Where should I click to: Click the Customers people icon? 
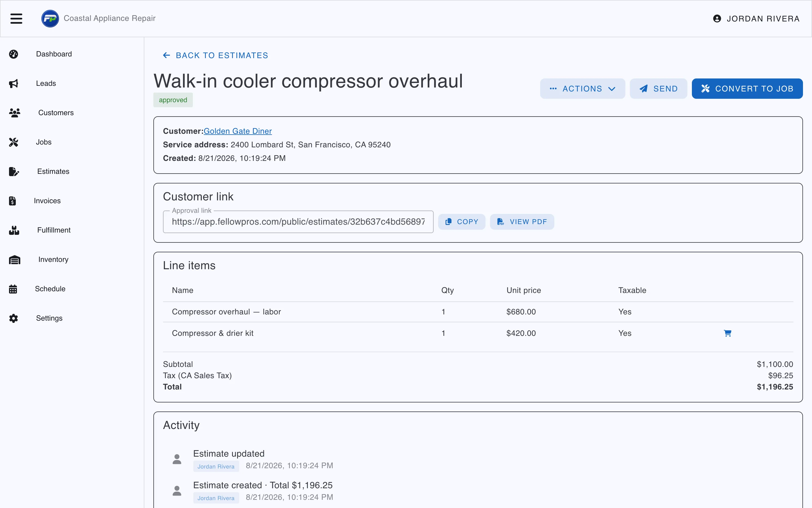14,113
